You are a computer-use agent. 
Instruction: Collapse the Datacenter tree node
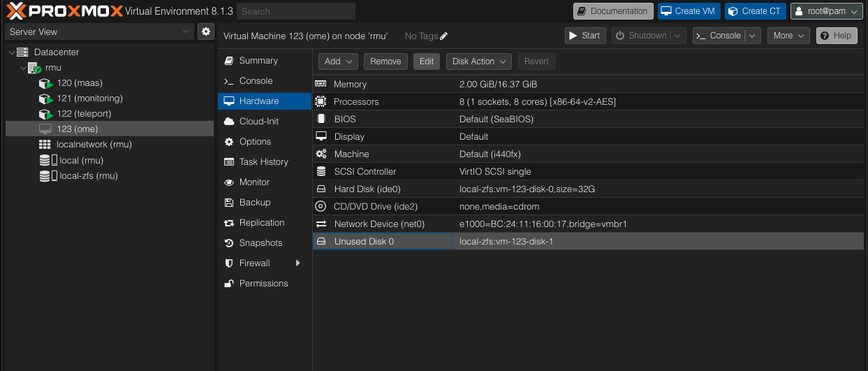10,52
